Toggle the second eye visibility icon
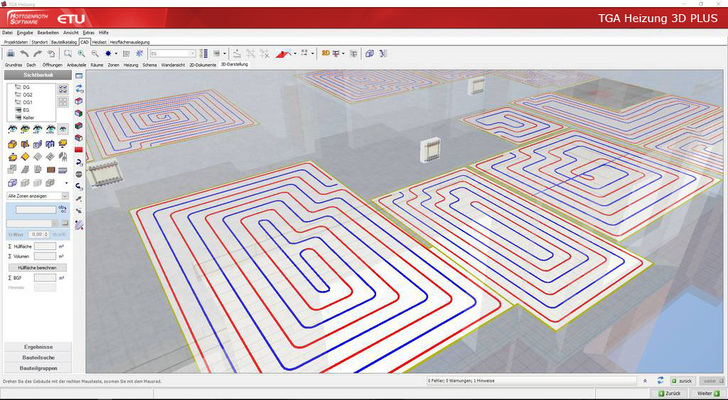This screenshot has width=728, height=400. pos(25,129)
